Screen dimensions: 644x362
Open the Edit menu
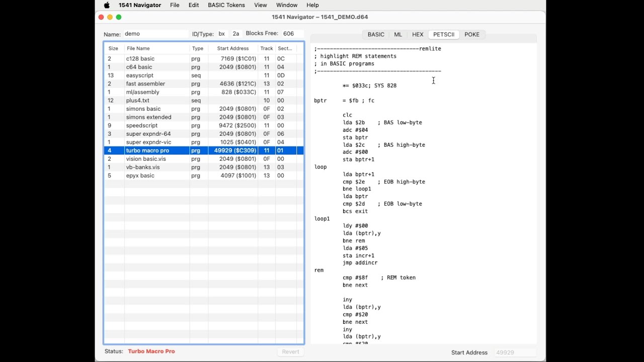(194, 5)
